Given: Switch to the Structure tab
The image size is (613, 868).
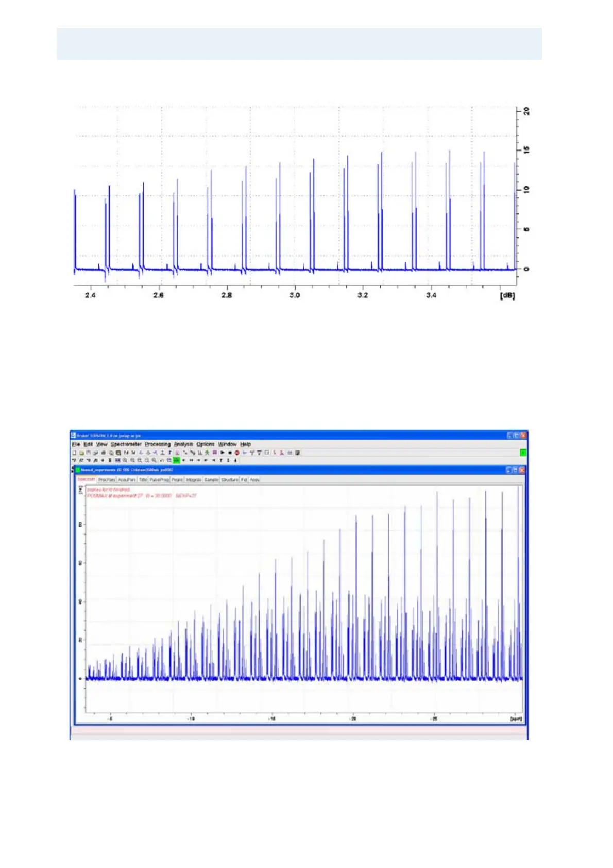Looking at the screenshot, I should (230, 480).
